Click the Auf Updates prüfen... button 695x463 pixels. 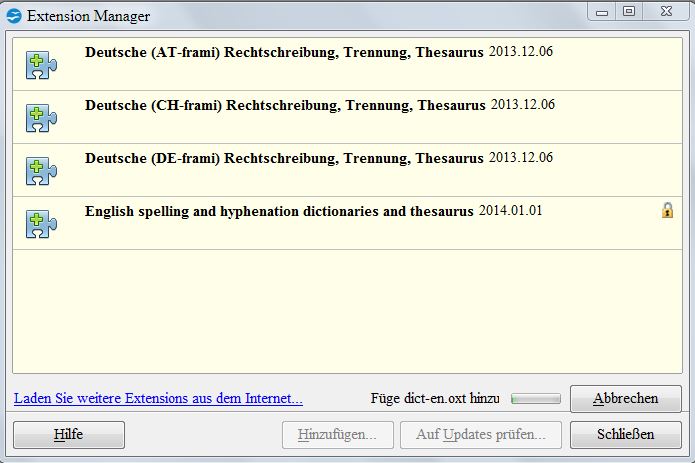point(481,435)
